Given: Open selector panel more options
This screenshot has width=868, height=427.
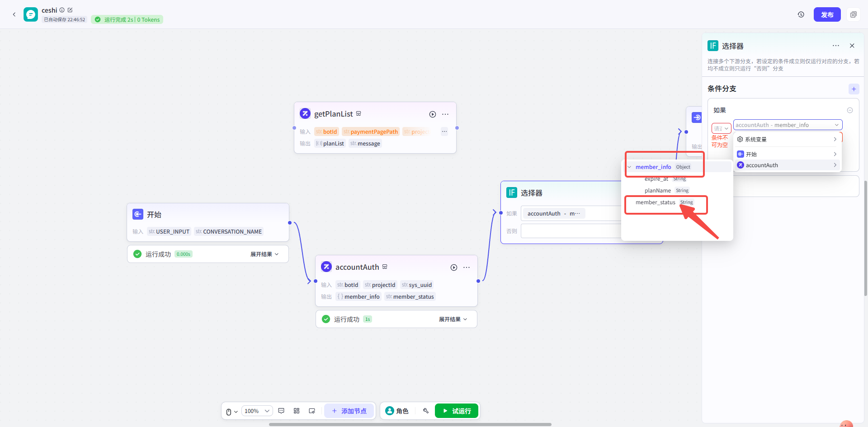Looking at the screenshot, I should tap(836, 46).
